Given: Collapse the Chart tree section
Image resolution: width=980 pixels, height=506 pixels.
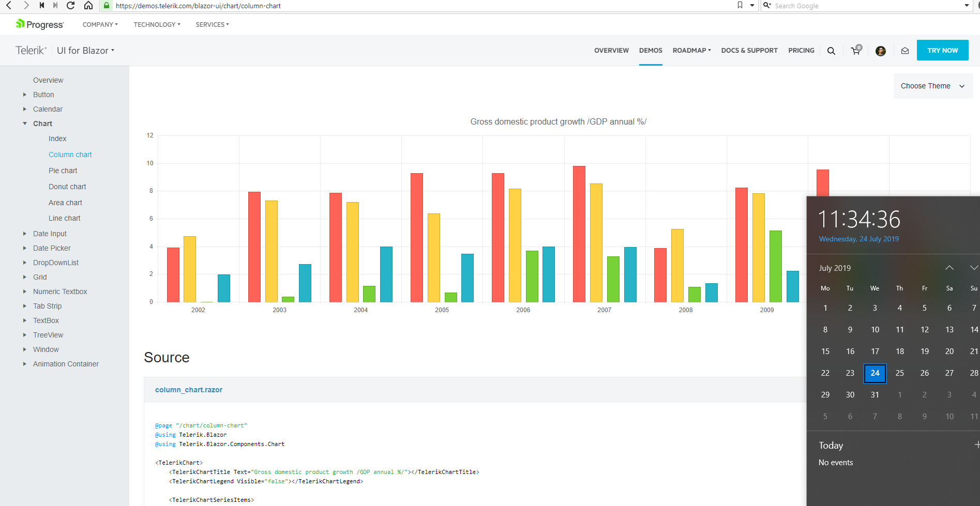Looking at the screenshot, I should pos(25,124).
